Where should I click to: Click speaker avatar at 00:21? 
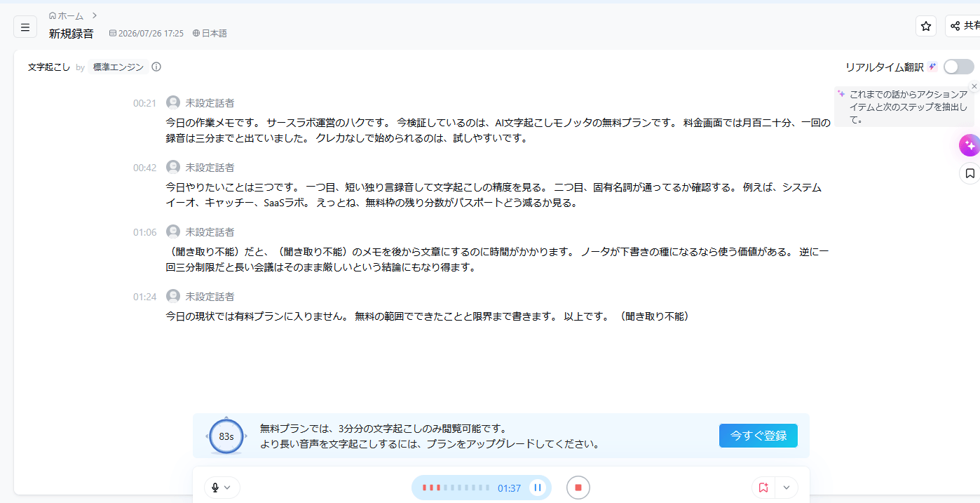[173, 102]
